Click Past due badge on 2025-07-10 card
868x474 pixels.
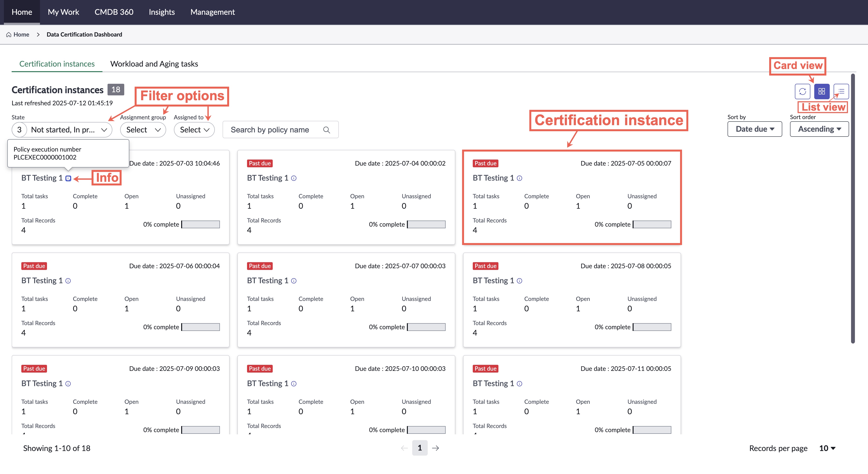tap(260, 368)
